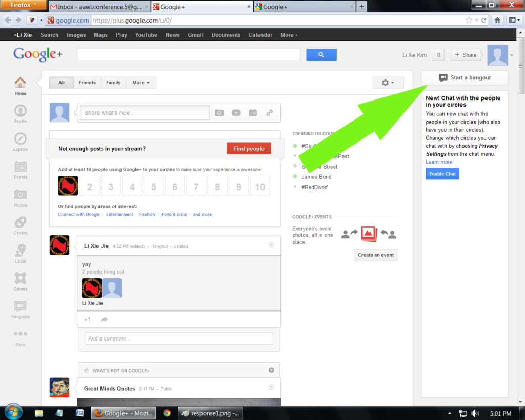
Task: Select the All stream tab
Action: (62, 83)
